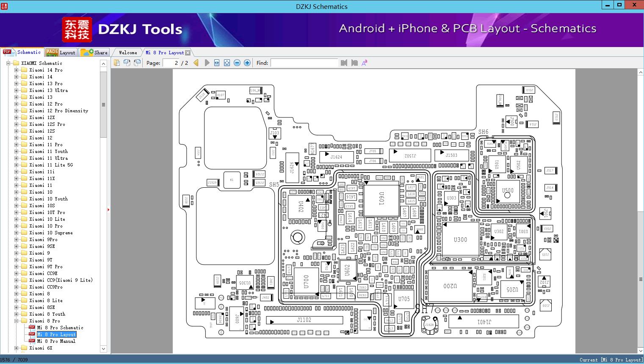Screen dimensions: 644x364
Task: Open the Mi 8 Pro Manual file
Action: click(x=56, y=341)
